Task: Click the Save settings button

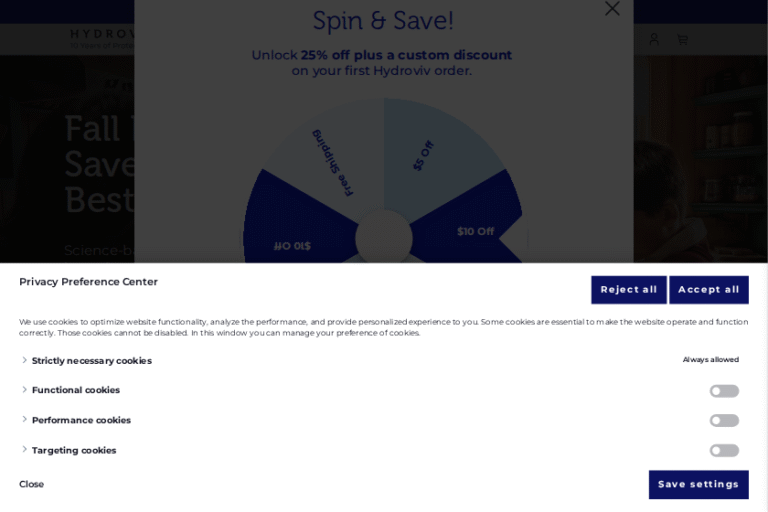Action: click(698, 485)
